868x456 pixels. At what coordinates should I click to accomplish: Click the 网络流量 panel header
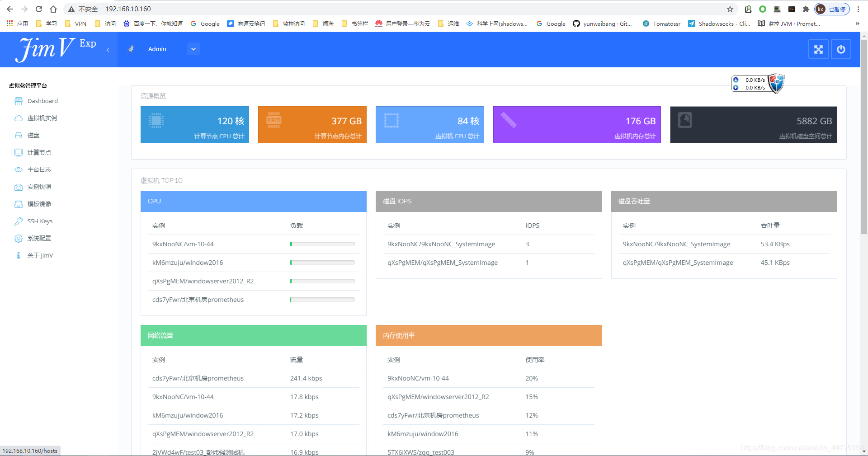click(x=254, y=335)
